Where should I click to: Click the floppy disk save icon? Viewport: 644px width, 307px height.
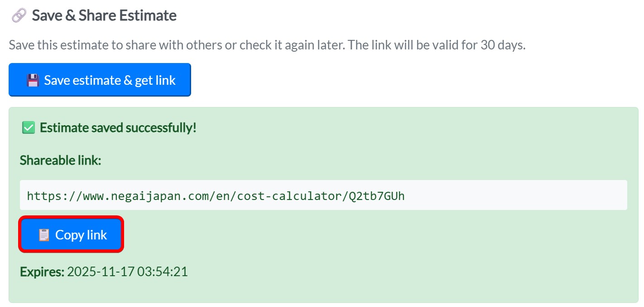point(33,81)
